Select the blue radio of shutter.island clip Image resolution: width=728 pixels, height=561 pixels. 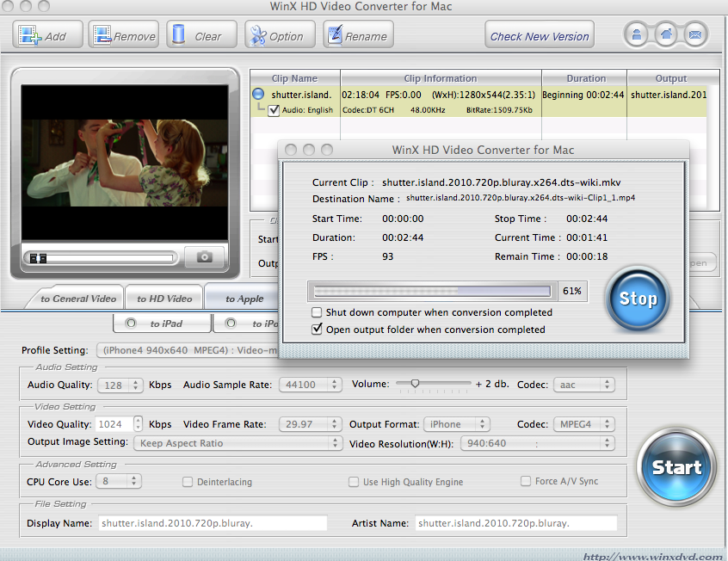click(x=258, y=95)
